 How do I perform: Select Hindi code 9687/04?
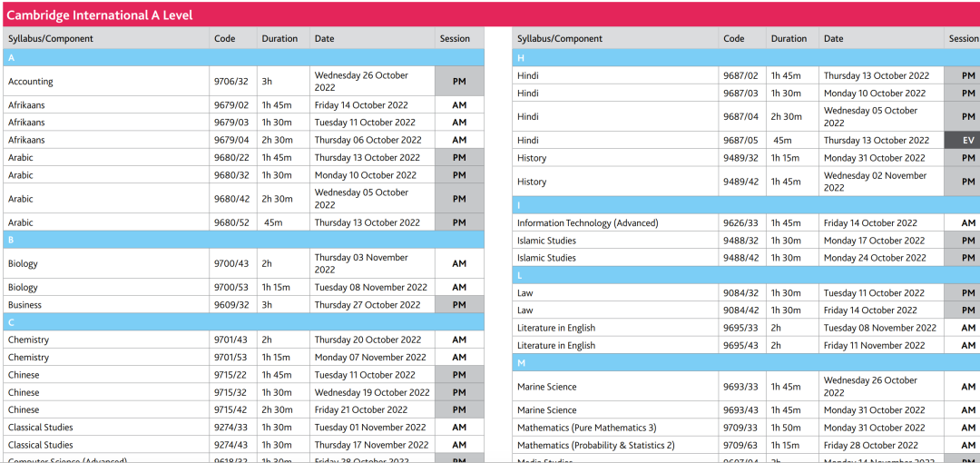click(x=740, y=117)
